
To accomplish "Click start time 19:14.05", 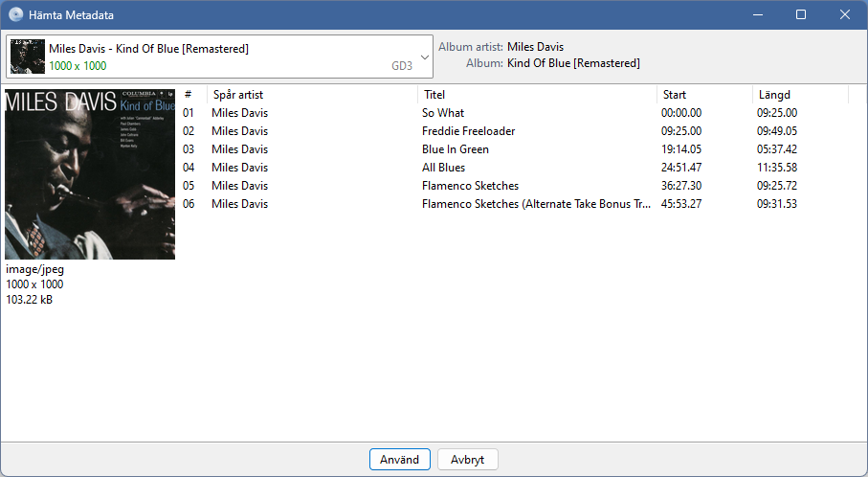I will click(x=680, y=149).
